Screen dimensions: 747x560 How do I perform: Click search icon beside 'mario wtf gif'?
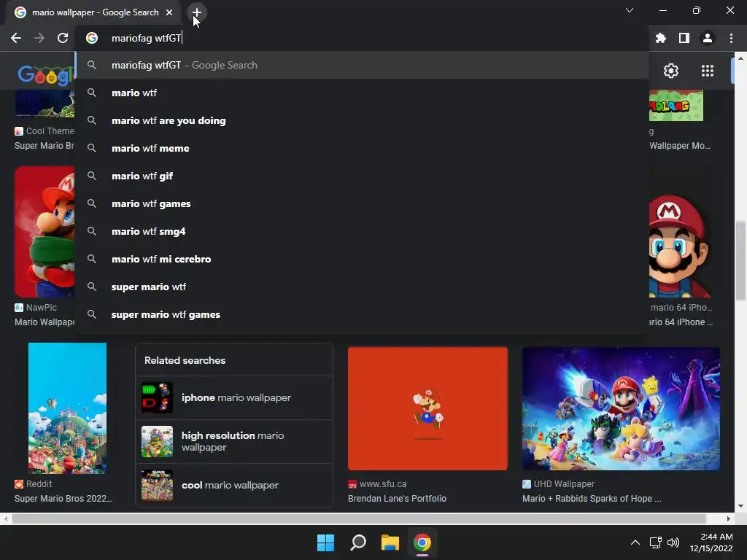[x=92, y=176]
